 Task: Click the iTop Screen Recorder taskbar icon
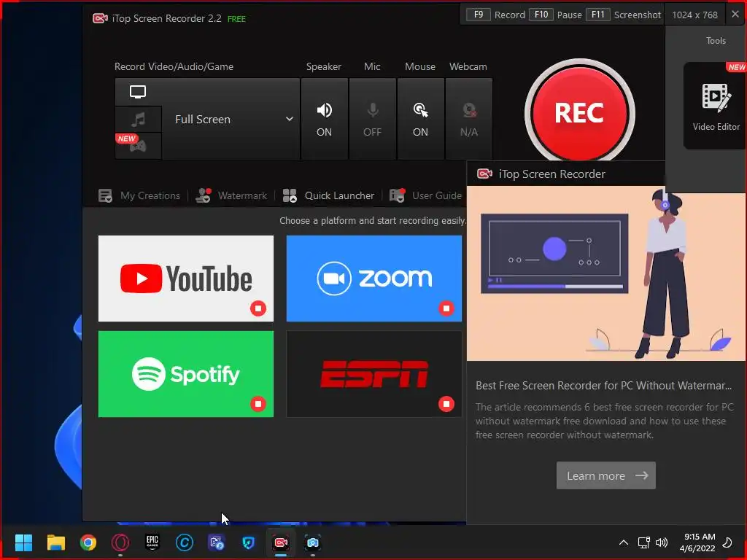click(281, 542)
